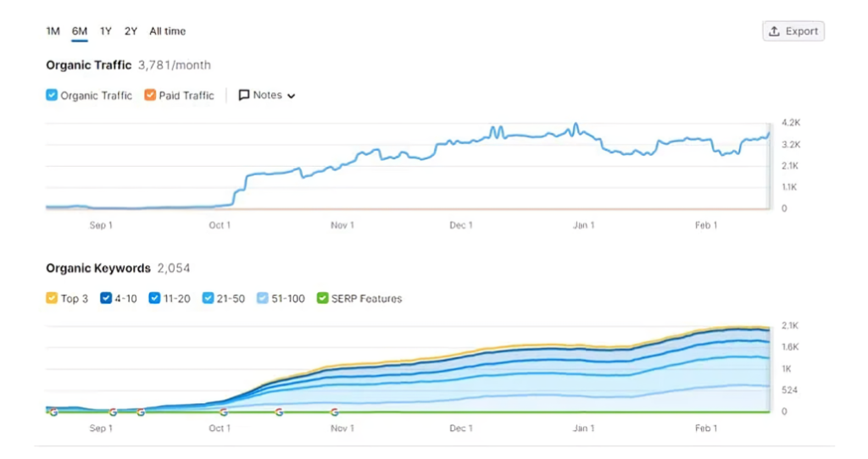
Task: Switch to the 1M time range
Action: click(x=53, y=31)
